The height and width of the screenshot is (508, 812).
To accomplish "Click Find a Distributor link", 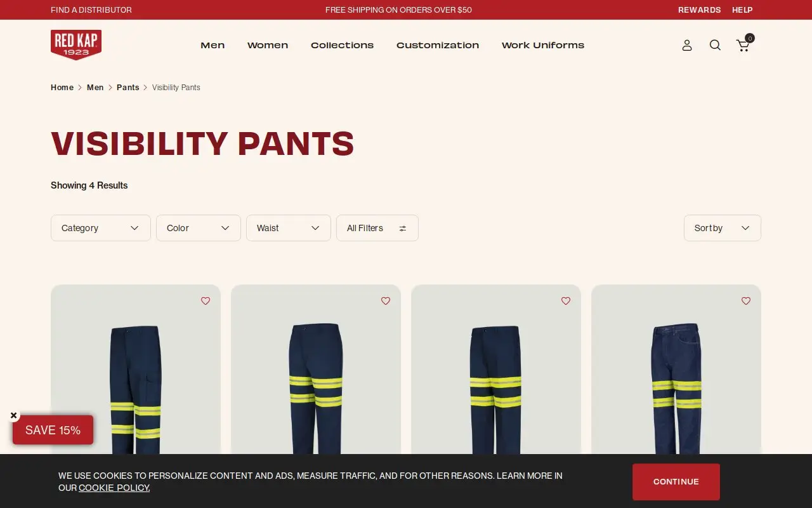I will pos(91,10).
